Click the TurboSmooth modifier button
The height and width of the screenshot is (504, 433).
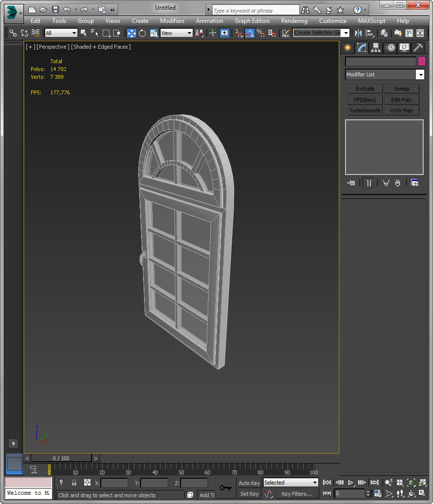coord(365,110)
